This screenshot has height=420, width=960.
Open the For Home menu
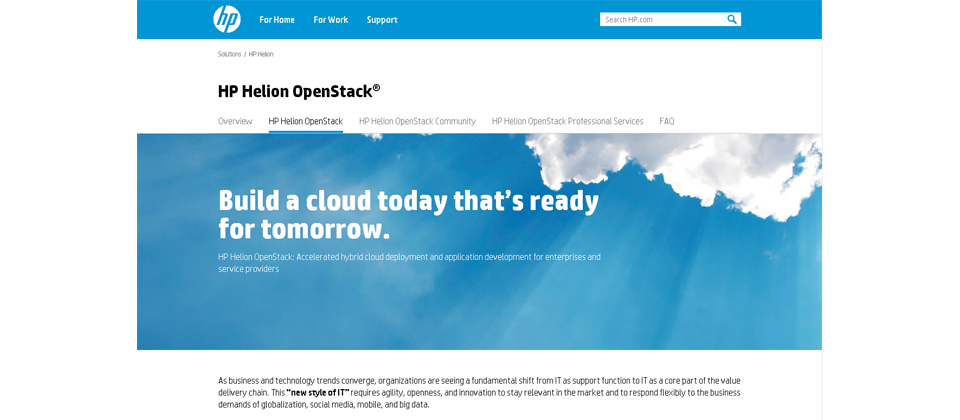pos(277,20)
